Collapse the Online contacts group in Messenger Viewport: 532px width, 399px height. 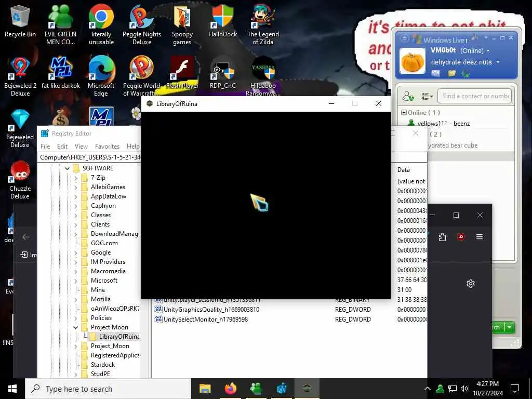pyautogui.click(x=404, y=112)
